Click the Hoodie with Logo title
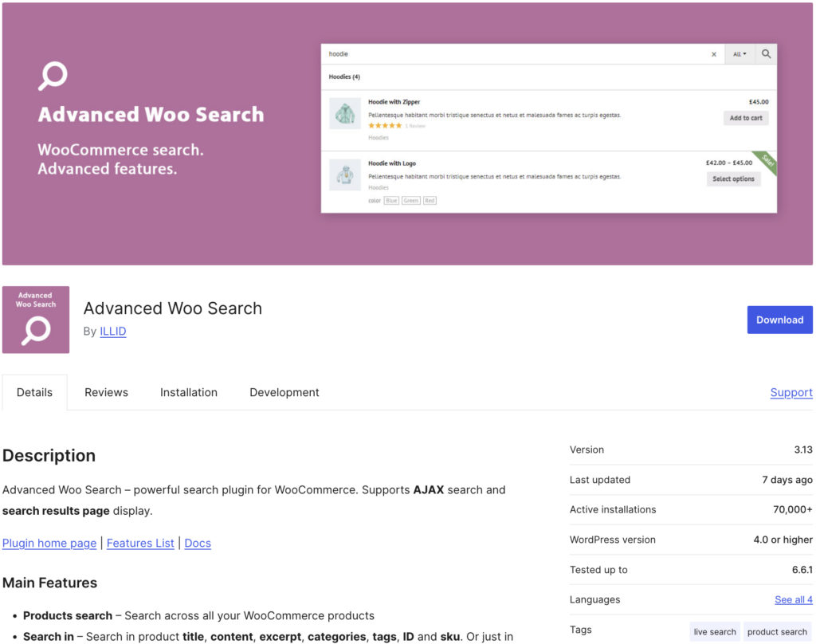816x644 pixels. pos(392,163)
